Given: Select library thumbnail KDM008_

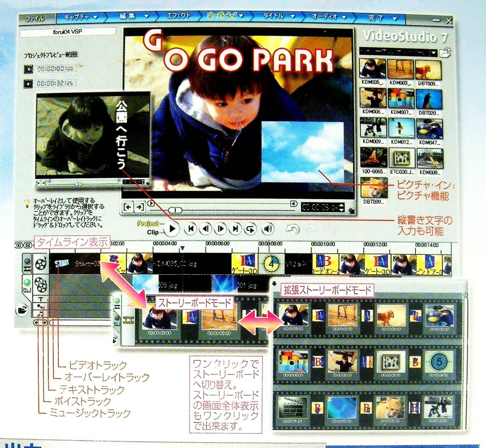Looking at the screenshot, I should point(430,158).
